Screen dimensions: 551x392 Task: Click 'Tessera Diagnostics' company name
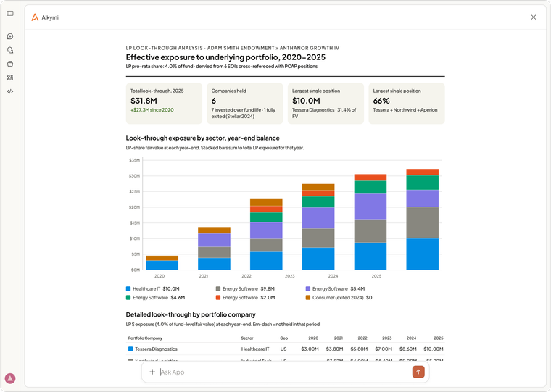point(156,349)
